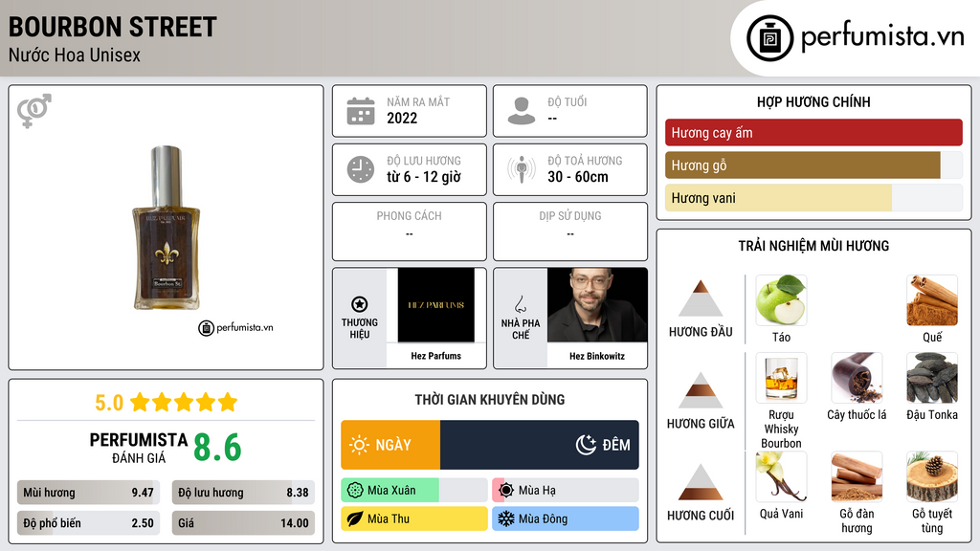Click the Hợp hương chính heading

pyautogui.click(x=813, y=101)
